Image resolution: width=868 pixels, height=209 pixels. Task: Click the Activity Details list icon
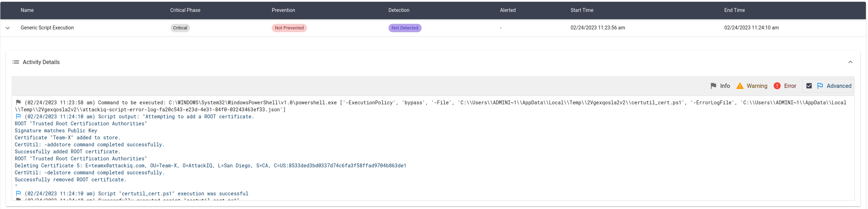tap(16, 62)
